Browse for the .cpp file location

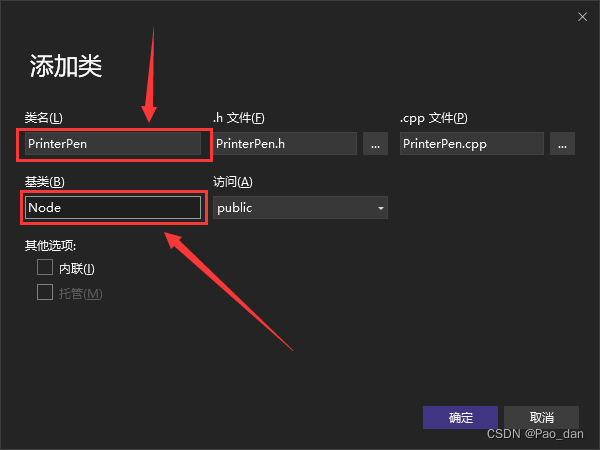562,144
